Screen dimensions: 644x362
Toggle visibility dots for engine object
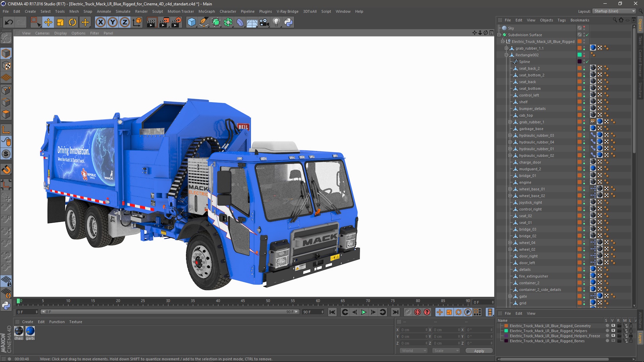(x=584, y=182)
